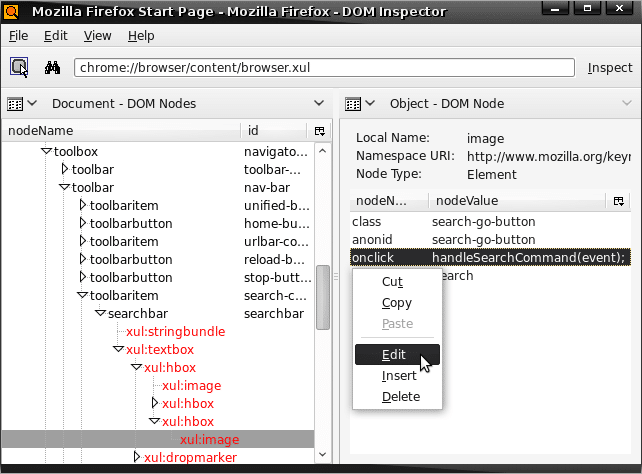Click the binoculars find icon
The height and width of the screenshot is (474, 642).
tap(53, 68)
